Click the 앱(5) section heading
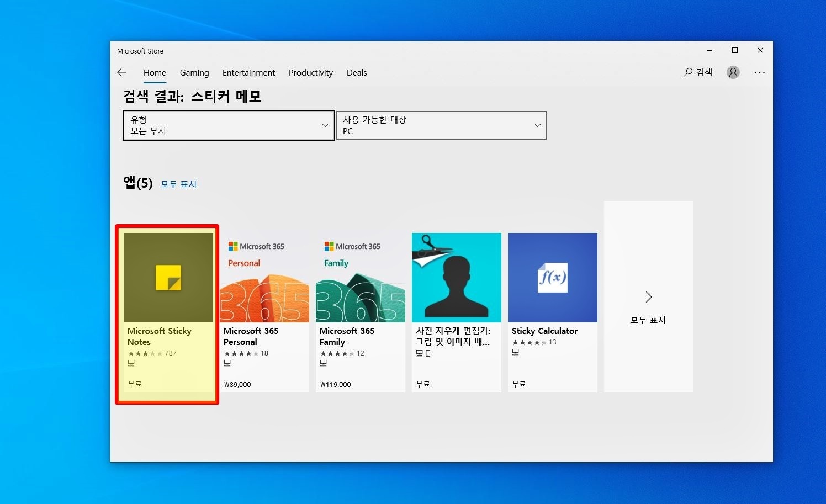 click(137, 183)
